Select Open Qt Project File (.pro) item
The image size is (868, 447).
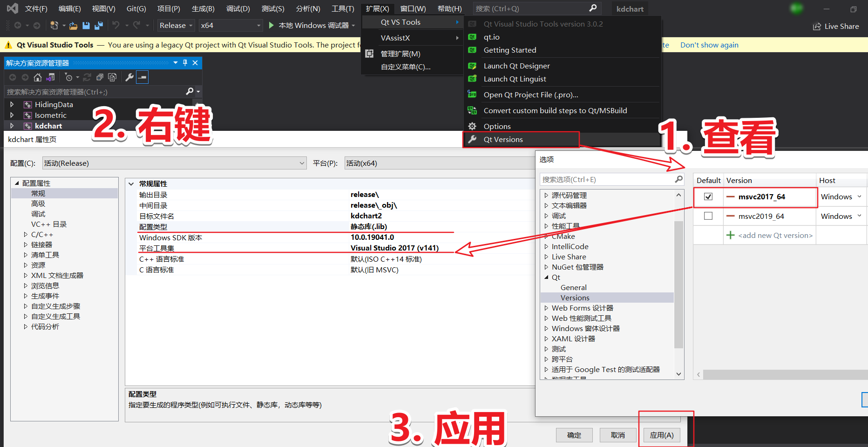(x=531, y=95)
